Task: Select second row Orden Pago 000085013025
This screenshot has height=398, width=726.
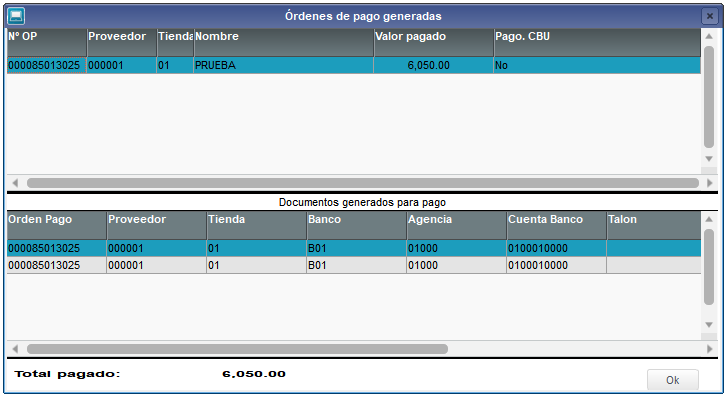Action: (x=56, y=265)
